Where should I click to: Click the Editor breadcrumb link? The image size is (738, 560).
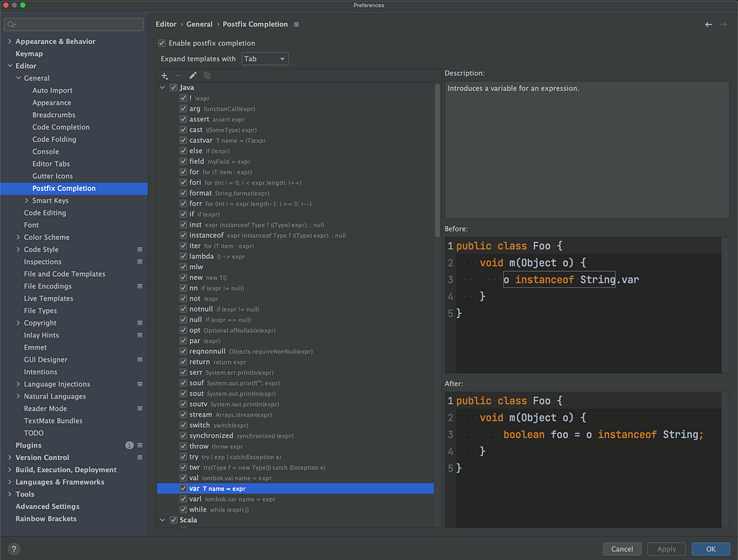[x=166, y=25]
